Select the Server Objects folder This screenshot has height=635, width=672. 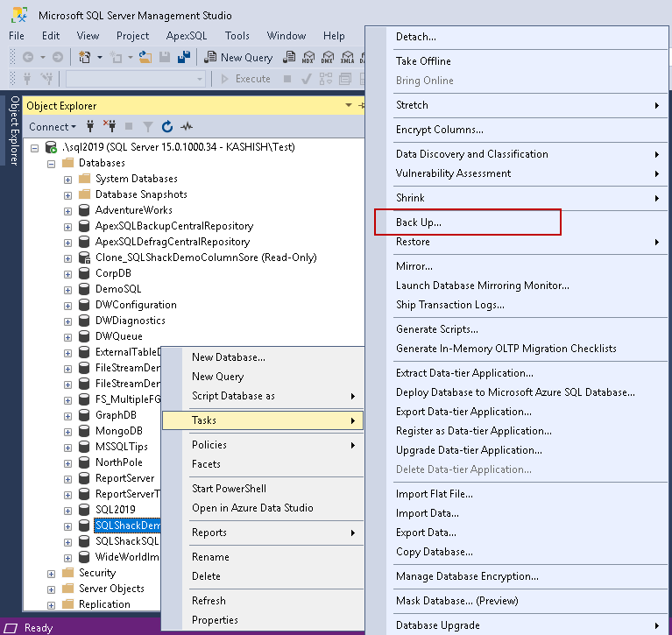point(111,589)
